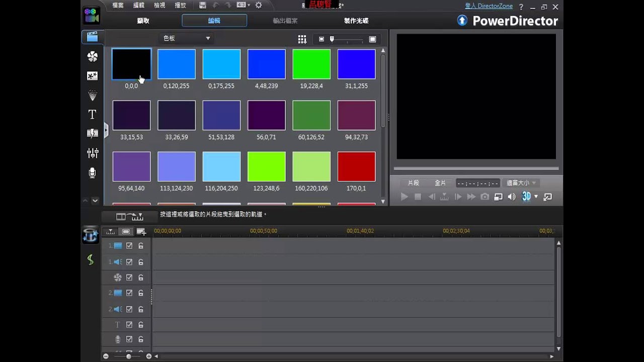This screenshot has height=362, width=644.
Task: Open the Particle Room icon
Action: click(93, 96)
